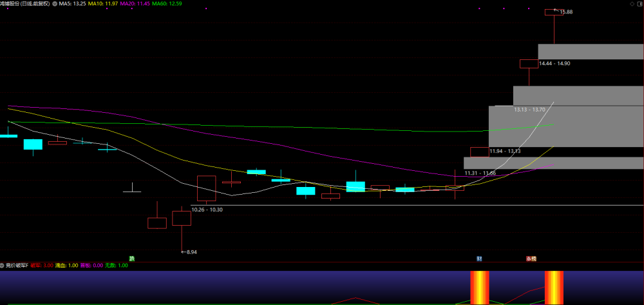Click the blue 财 marker below chart
Image resolution: width=644 pixels, height=305 pixels.
479,259
